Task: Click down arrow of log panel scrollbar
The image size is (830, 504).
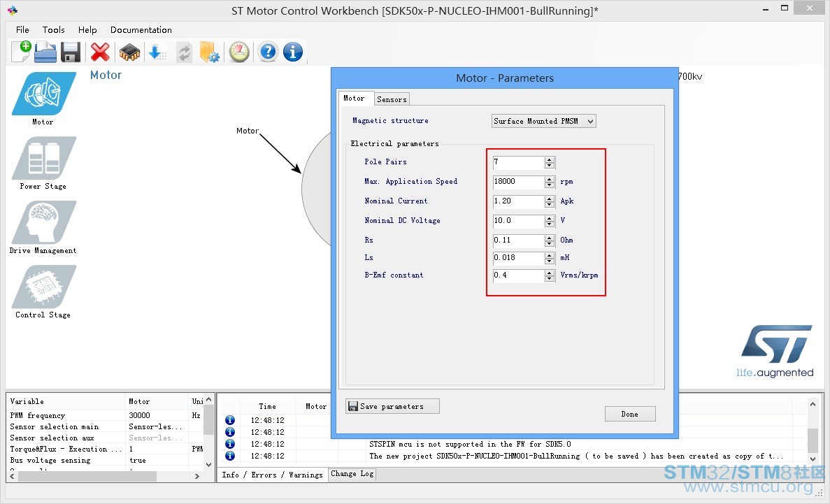Action: tap(813, 459)
